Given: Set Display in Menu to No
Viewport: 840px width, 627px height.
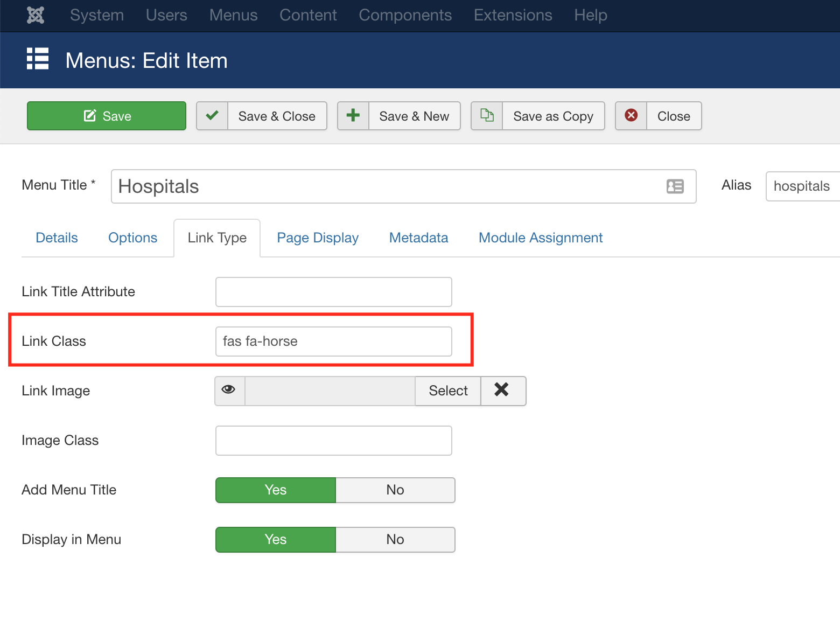Looking at the screenshot, I should (x=395, y=539).
